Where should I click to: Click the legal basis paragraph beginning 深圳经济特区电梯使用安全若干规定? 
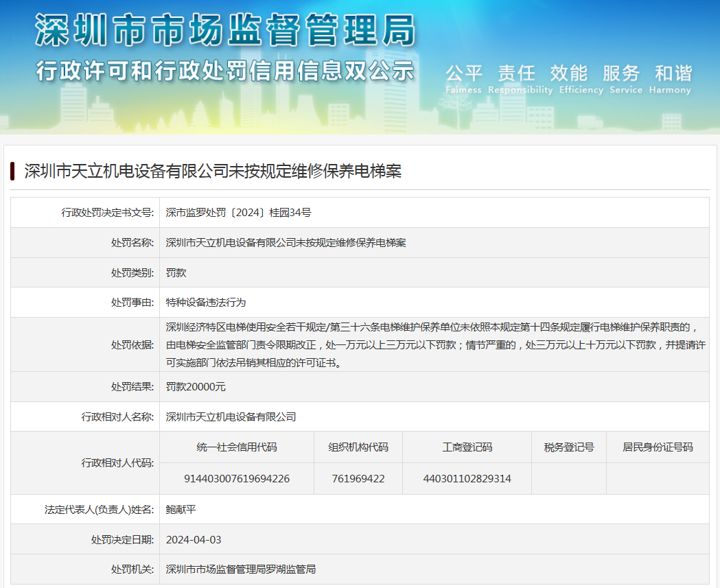tap(435, 344)
